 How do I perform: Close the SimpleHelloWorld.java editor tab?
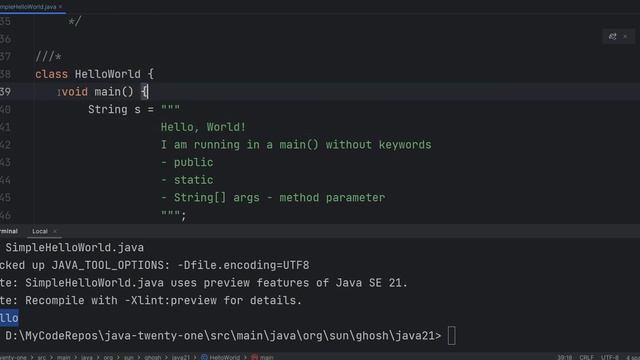coord(61,7)
